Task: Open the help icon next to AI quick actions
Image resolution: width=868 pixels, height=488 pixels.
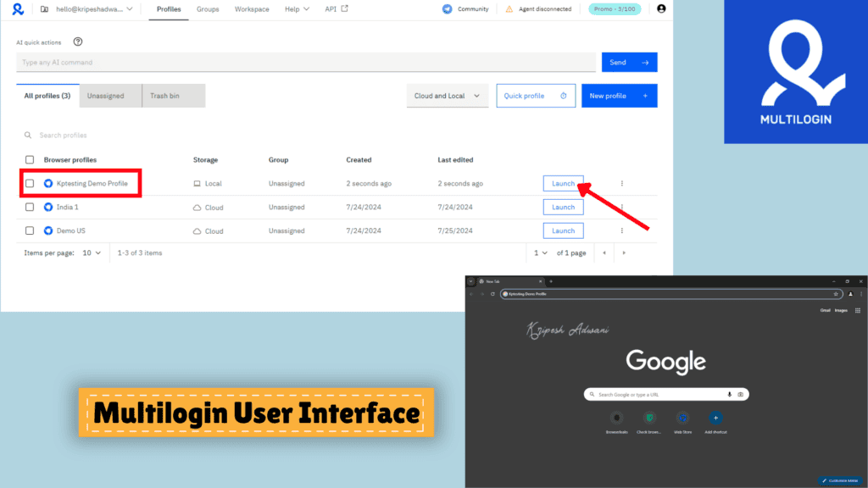Action: (x=80, y=42)
